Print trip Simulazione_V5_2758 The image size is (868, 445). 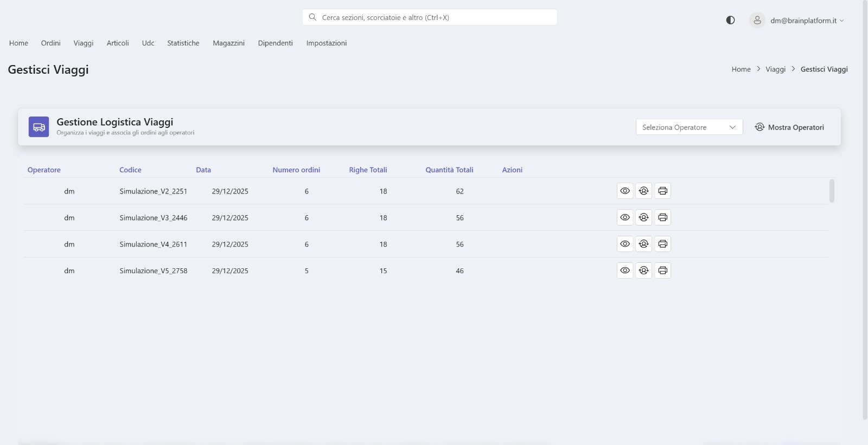click(x=663, y=270)
